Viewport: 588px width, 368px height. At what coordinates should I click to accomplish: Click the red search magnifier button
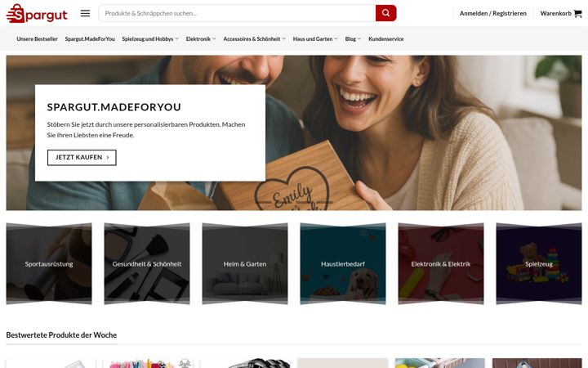(x=385, y=13)
